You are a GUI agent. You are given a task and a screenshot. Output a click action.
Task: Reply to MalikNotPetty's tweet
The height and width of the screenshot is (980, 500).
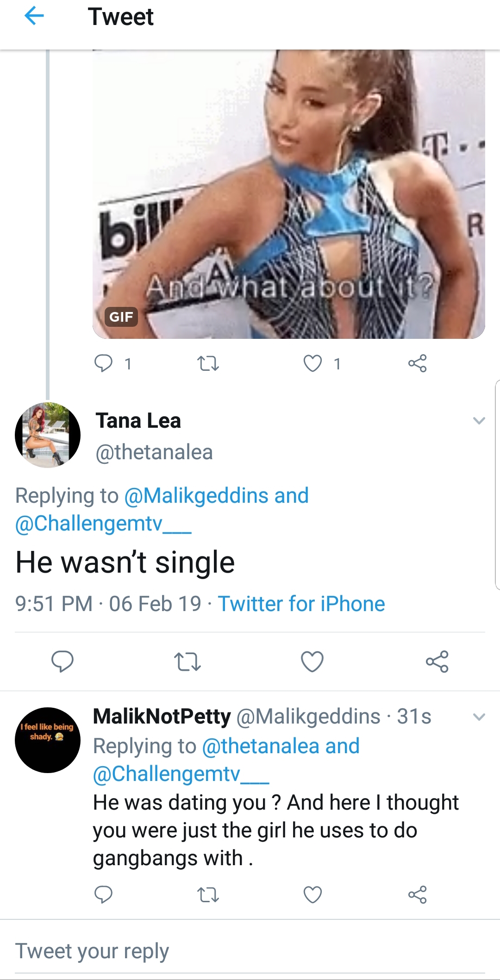(103, 895)
